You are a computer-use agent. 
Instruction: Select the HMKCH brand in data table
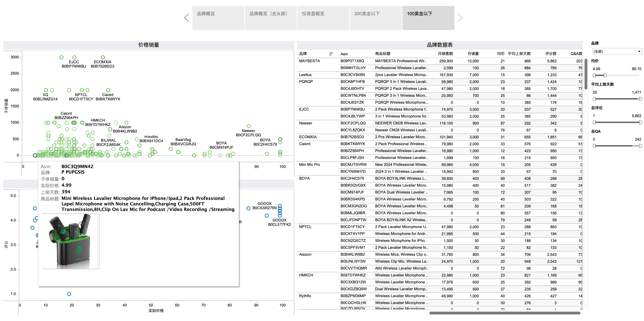point(306,275)
